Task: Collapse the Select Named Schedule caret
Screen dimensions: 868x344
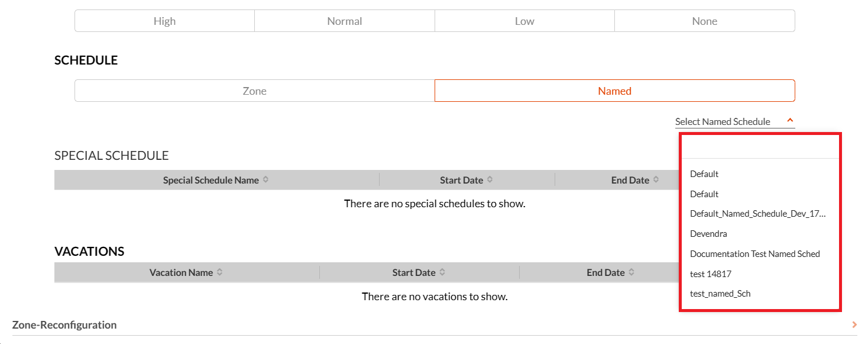Action: [790, 121]
